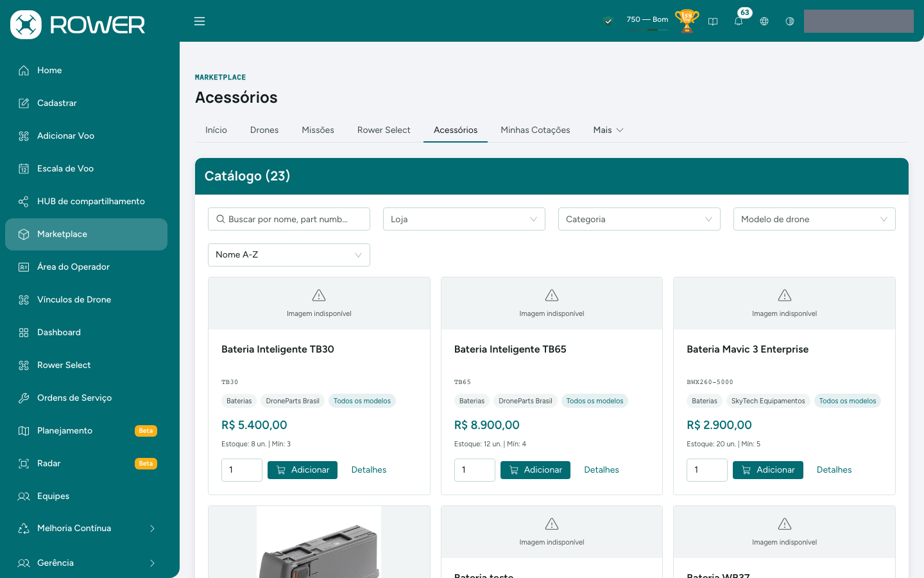Go to Home in the sidebar
The image size is (924, 578).
(x=86, y=71)
